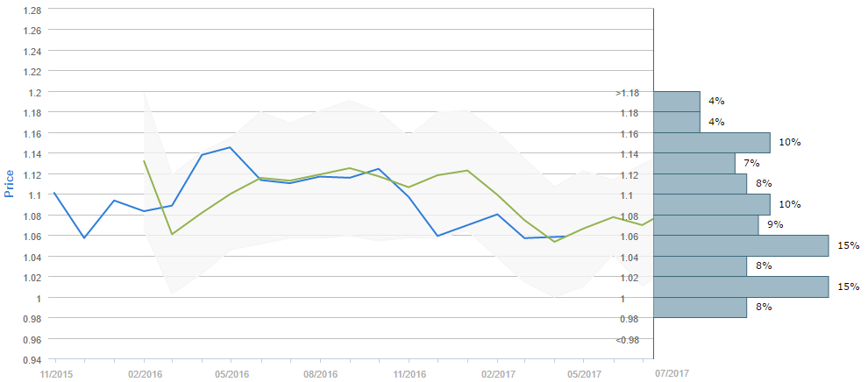
Task: Click the <0.98 histogram bin label
Action: point(627,340)
